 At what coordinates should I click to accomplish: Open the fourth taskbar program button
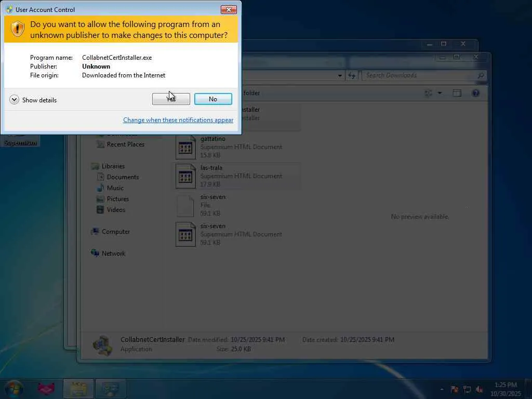(x=110, y=389)
